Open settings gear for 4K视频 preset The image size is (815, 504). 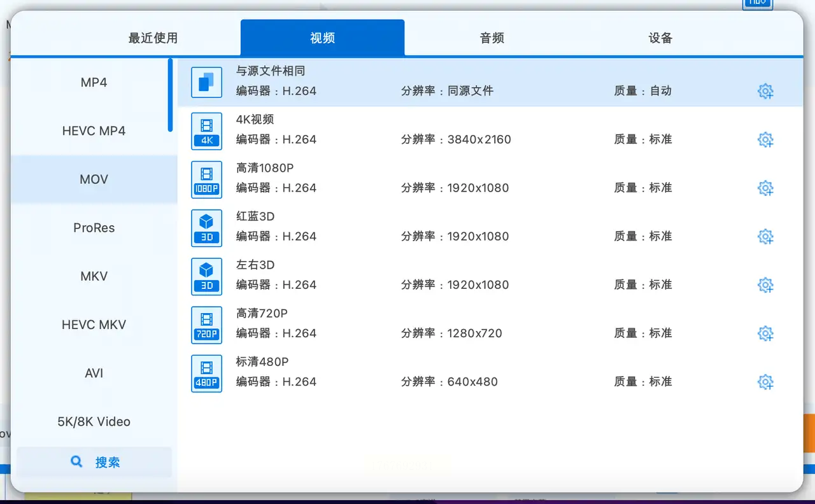(x=765, y=140)
